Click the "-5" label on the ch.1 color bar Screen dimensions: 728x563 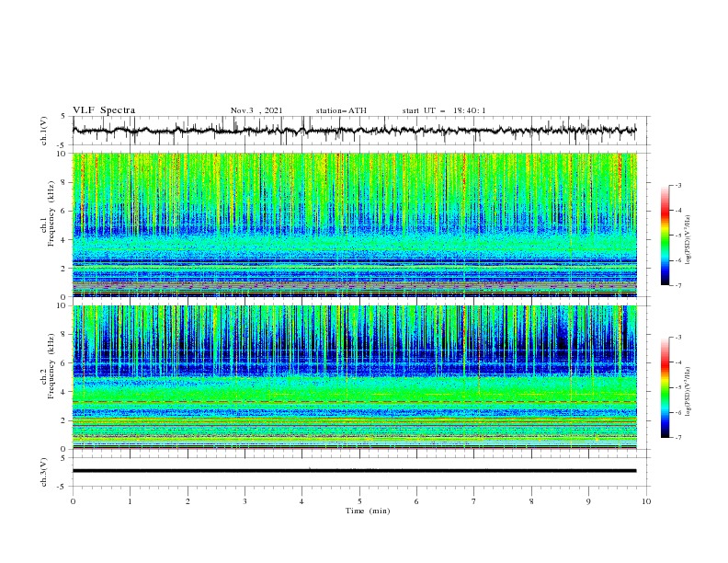pyautogui.click(x=677, y=236)
